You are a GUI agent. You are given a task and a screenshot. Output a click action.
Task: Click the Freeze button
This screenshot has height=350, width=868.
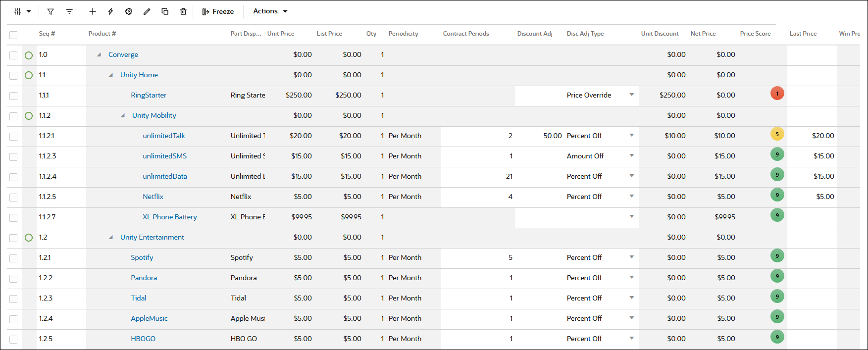(218, 11)
